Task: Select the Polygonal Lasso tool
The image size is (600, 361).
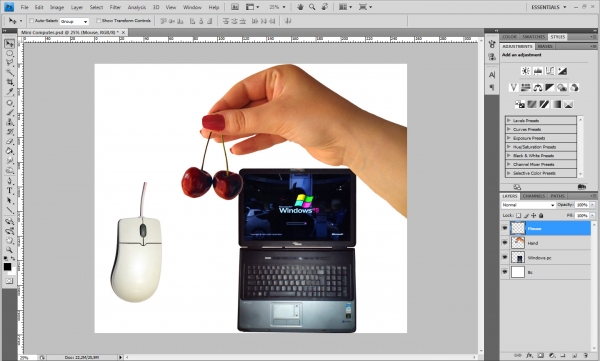Action: [x=9, y=63]
